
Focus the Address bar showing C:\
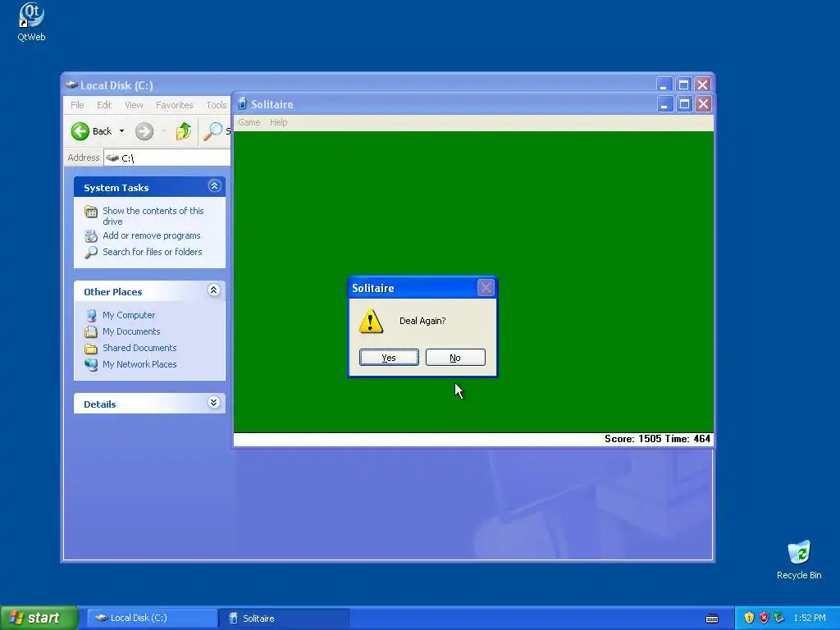tap(167, 157)
